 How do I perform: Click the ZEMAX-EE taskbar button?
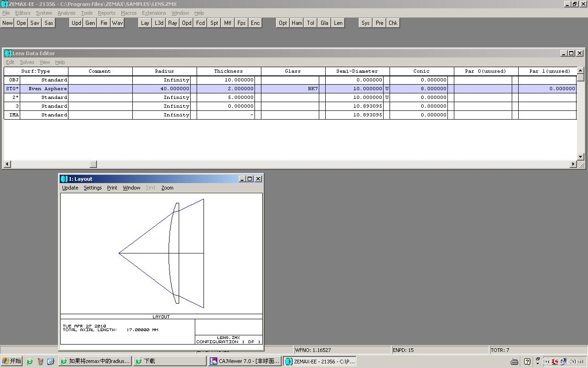[320, 361]
